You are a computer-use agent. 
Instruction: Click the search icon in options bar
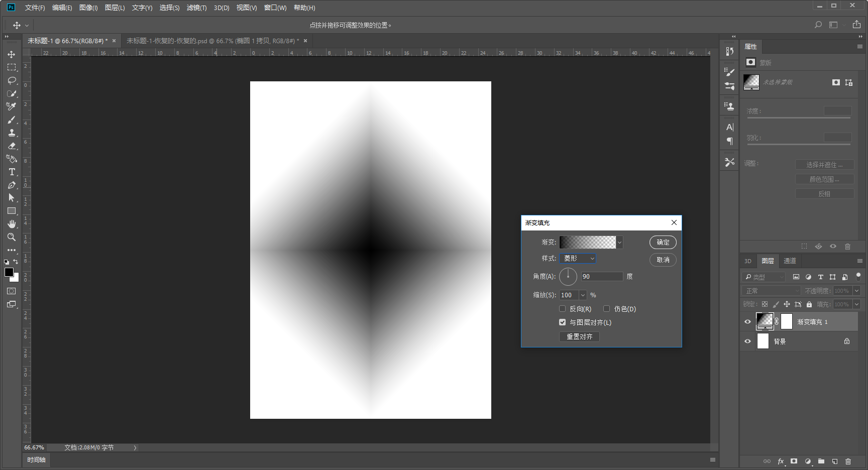(818, 25)
